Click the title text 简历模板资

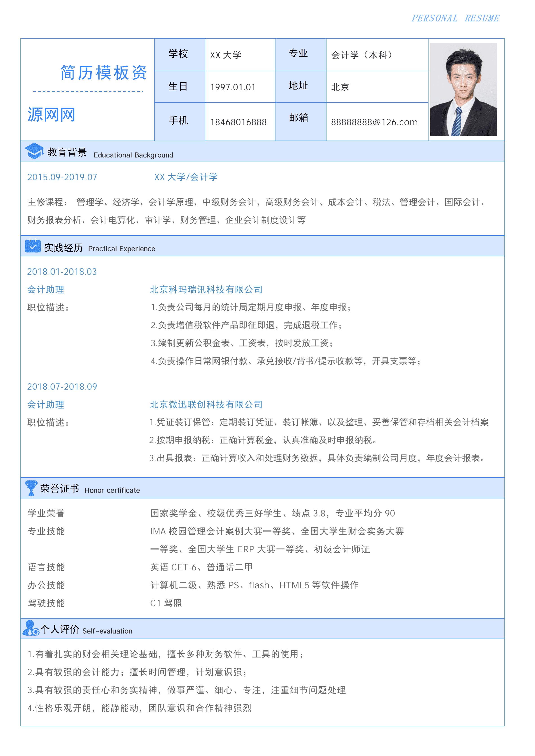click(103, 73)
